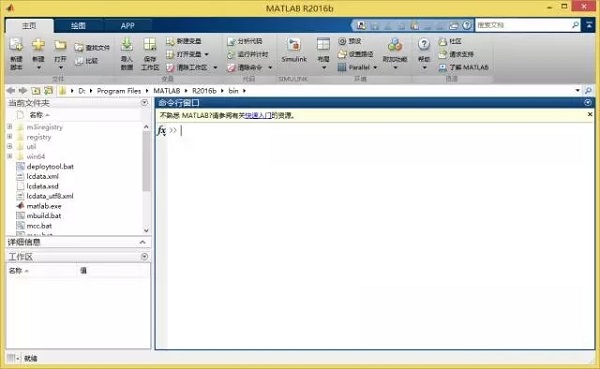The height and width of the screenshot is (369, 600).
Task: Search the current folder with the magnifier icon
Action: tap(588, 91)
